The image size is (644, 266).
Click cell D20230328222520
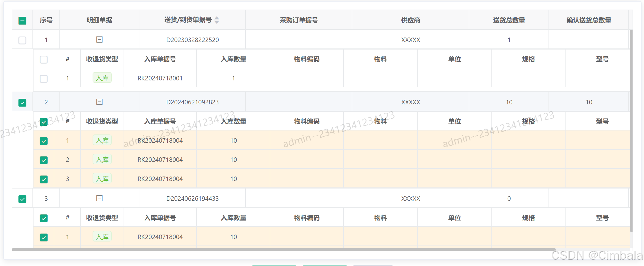point(192,40)
